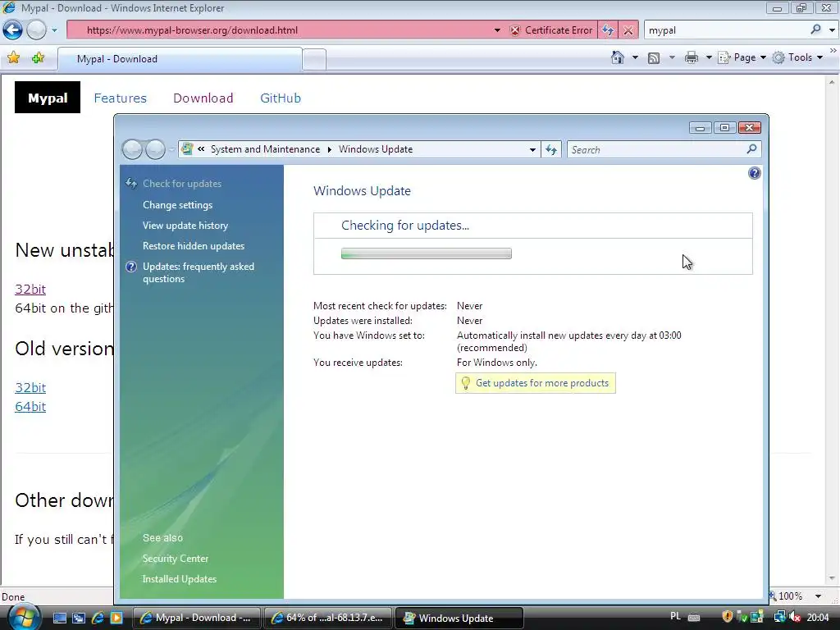
Task: Click the IE Home icon
Action: (x=618, y=57)
